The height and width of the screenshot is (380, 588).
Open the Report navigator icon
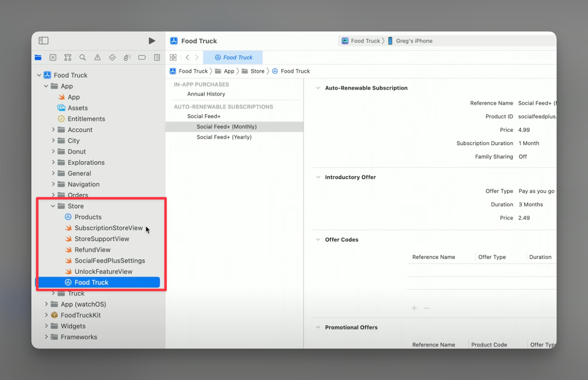tap(157, 57)
